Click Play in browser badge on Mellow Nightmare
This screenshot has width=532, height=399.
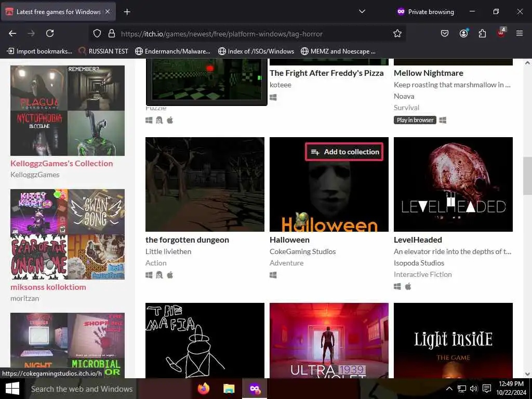[x=415, y=120]
